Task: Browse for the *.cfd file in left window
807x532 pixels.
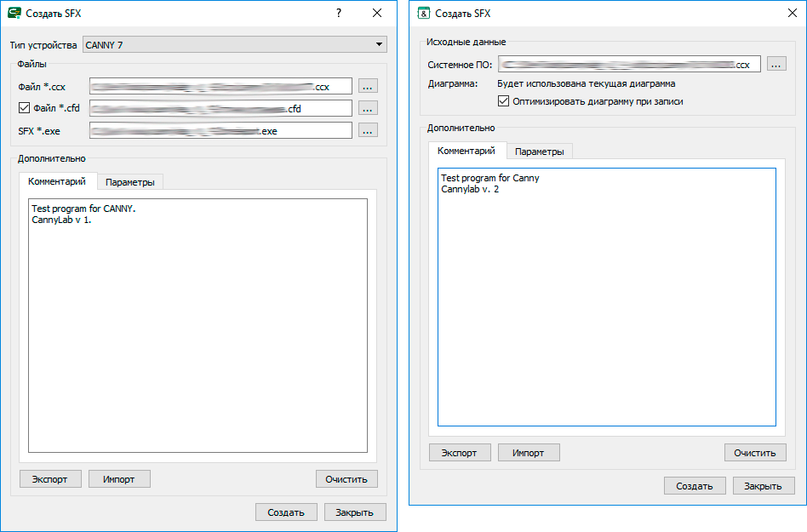Action: [368, 108]
